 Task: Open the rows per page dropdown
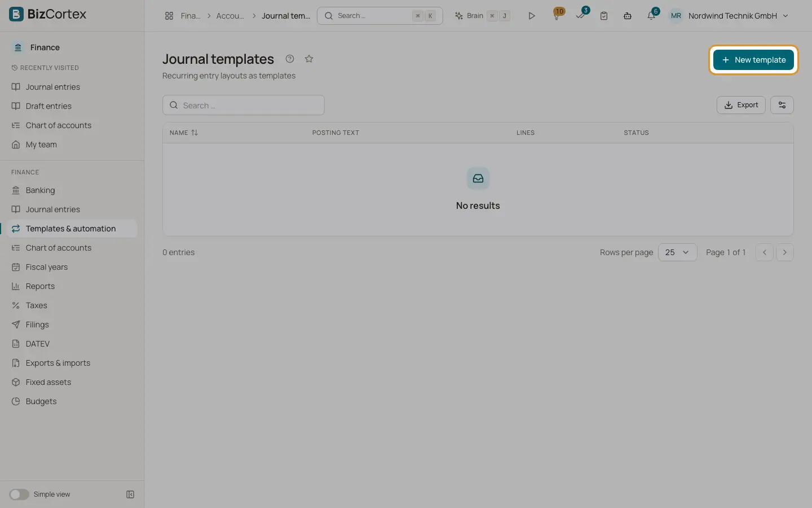pyautogui.click(x=677, y=252)
